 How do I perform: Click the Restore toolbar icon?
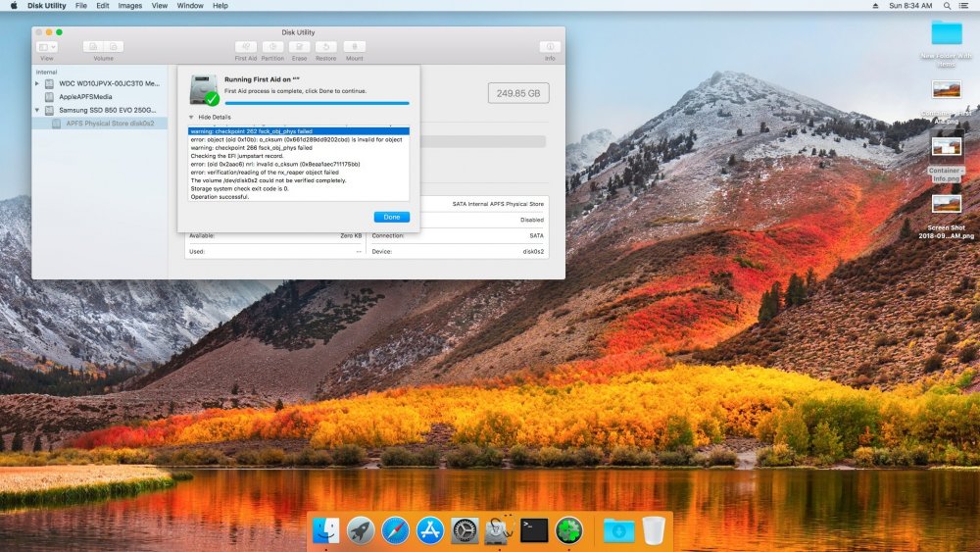(325, 47)
